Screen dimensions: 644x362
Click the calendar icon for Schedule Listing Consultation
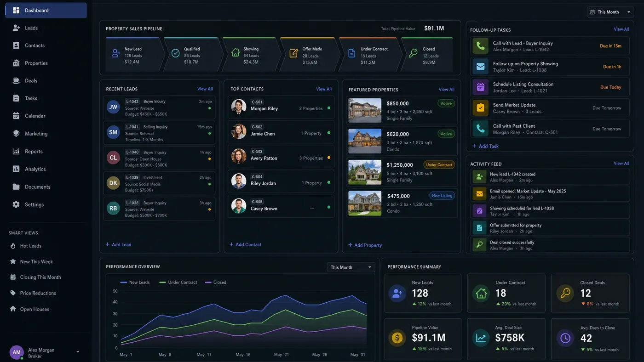click(480, 87)
